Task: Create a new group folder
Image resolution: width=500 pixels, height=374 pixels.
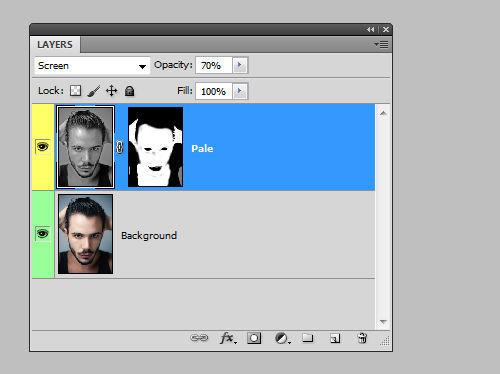Action: pos(308,338)
